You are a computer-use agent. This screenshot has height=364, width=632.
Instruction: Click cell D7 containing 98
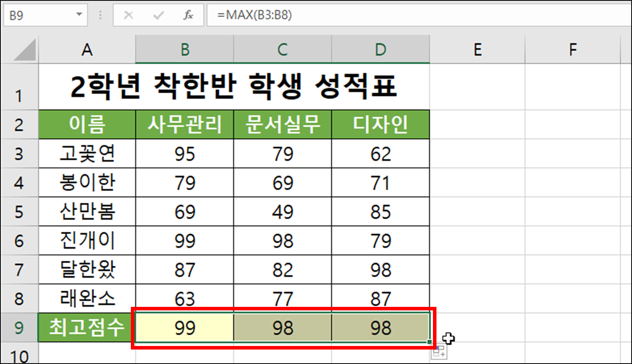380,269
